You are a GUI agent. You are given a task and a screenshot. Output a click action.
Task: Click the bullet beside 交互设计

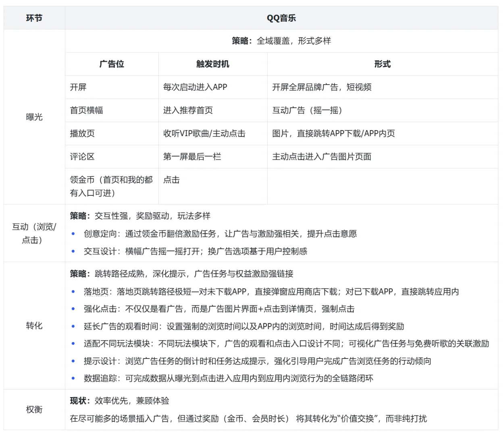(73, 251)
